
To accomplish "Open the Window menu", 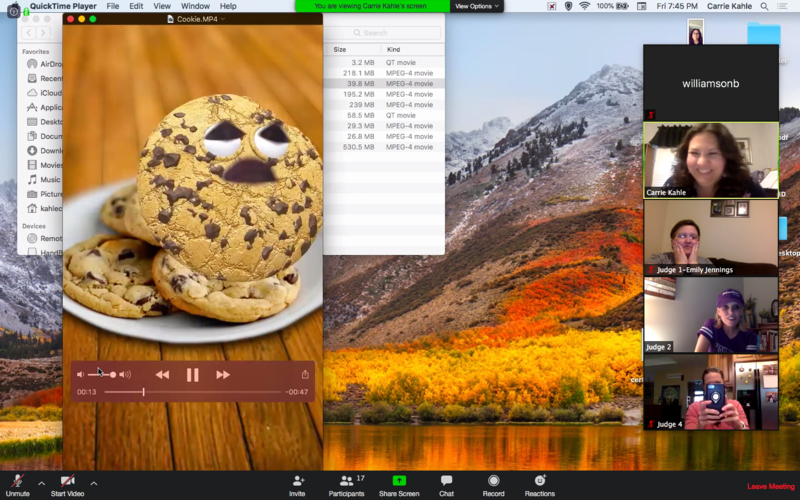I will [x=195, y=6].
